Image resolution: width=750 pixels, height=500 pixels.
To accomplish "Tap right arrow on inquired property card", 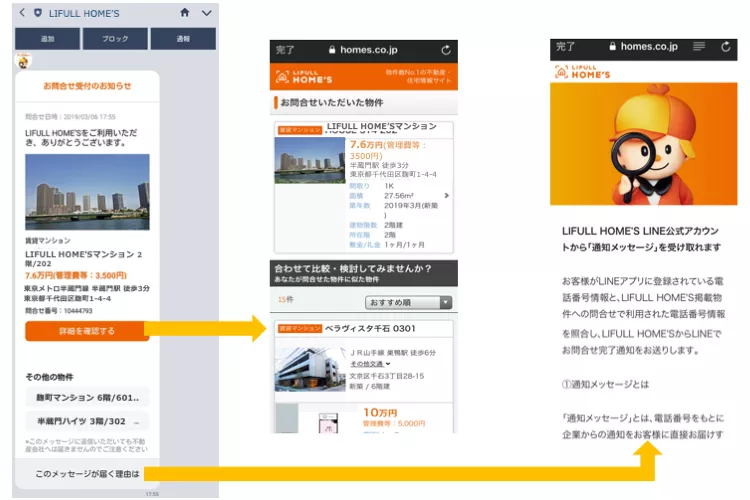I will 447,196.
